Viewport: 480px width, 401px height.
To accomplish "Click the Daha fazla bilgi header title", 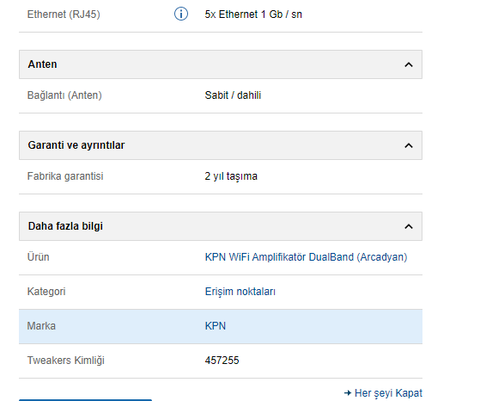I will pos(65,226).
